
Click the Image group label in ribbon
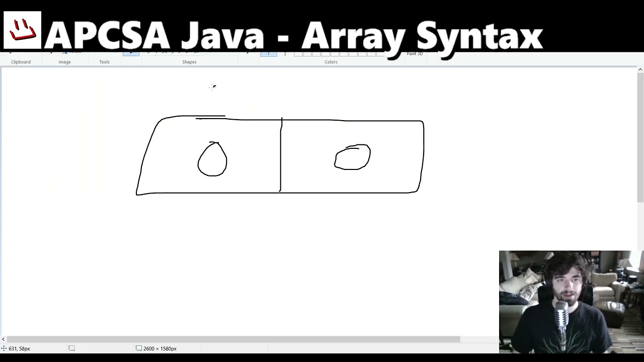[x=64, y=62]
